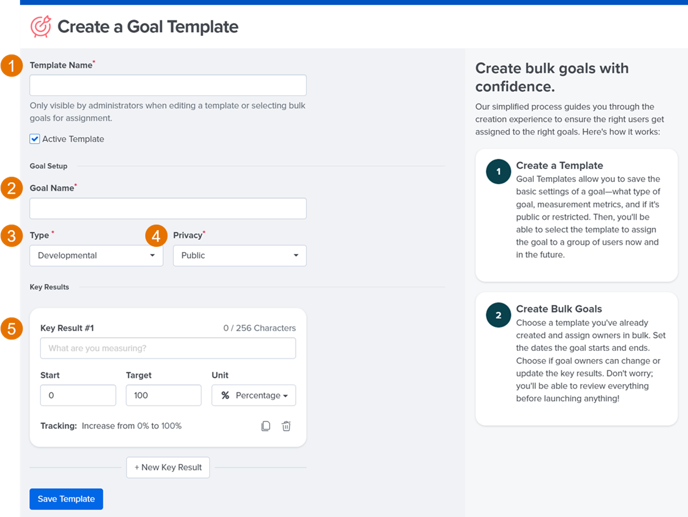Image resolution: width=688 pixels, height=517 pixels.
Task: Add a New Key Result
Action: tap(168, 467)
